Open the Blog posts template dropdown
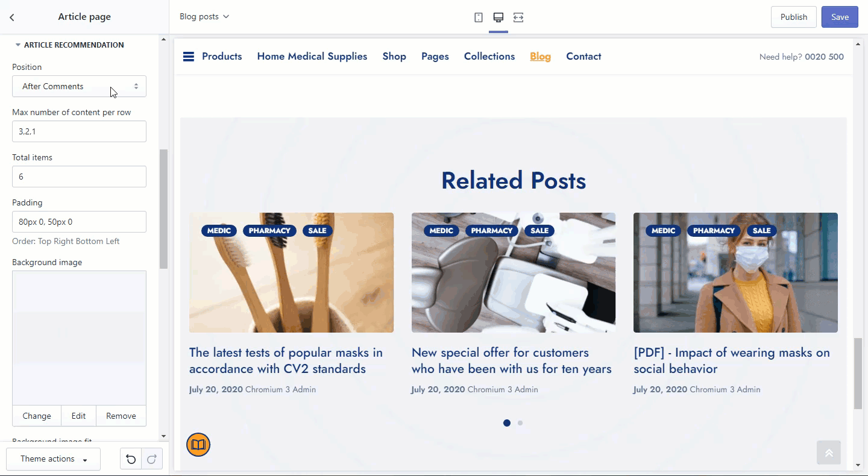 tap(204, 17)
